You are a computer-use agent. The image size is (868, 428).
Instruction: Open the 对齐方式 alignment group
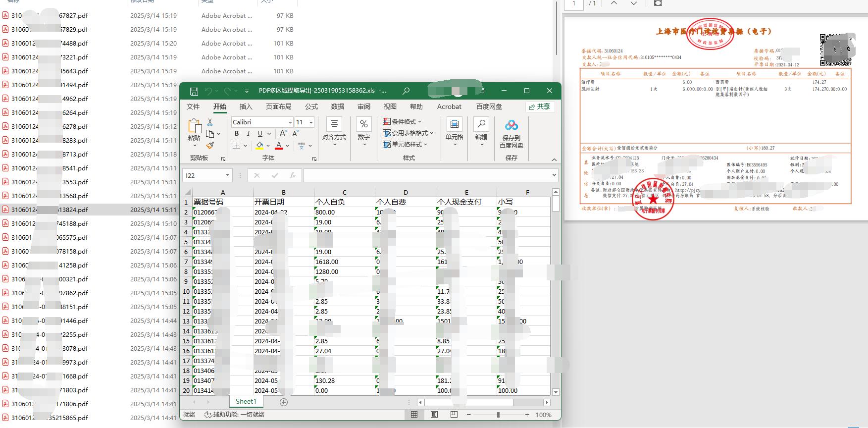[x=334, y=132]
